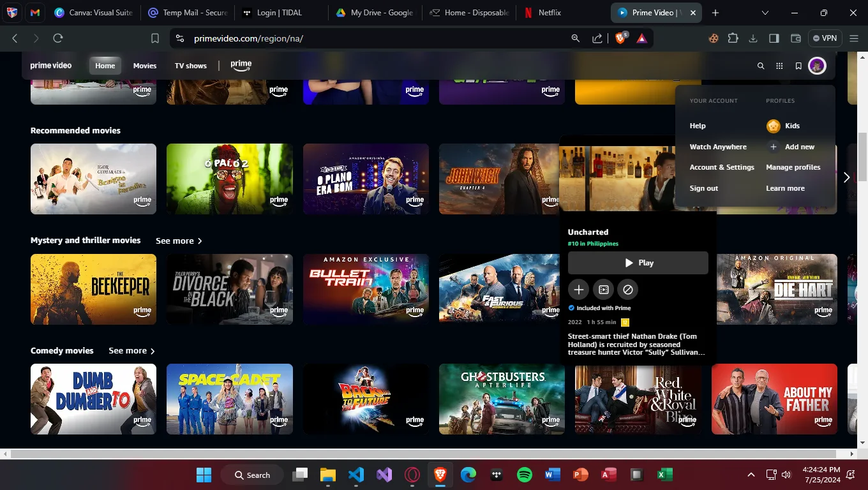
Task: Open The Beekeeper movie thumbnail
Action: [x=93, y=289]
